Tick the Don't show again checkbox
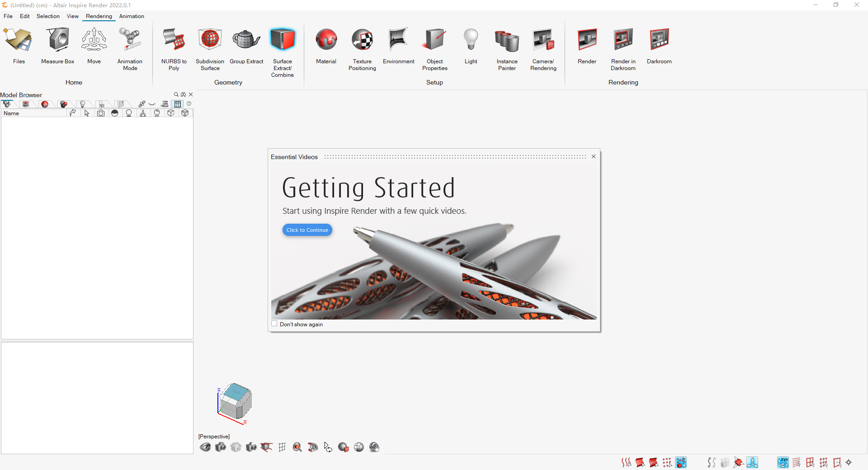This screenshot has width=868, height=470. pos(274,324)
